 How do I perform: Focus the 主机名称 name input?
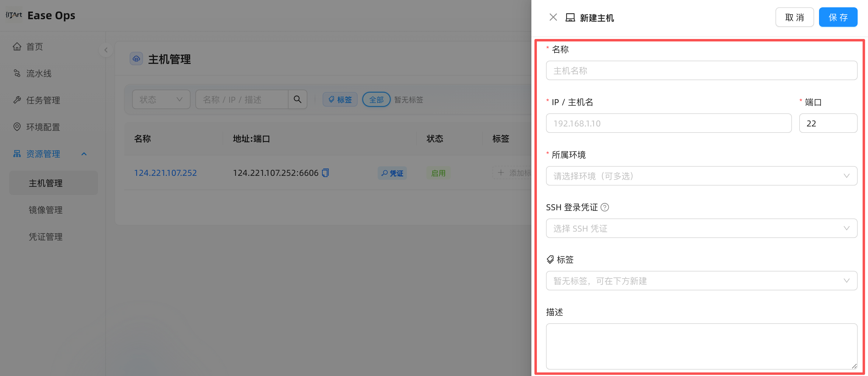(x=702, y=70)
